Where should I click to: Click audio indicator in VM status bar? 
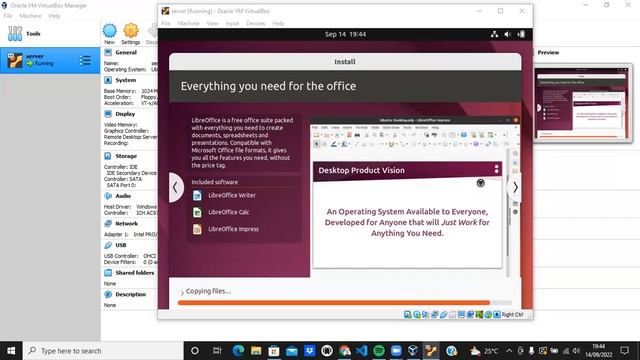pos(425,314)
